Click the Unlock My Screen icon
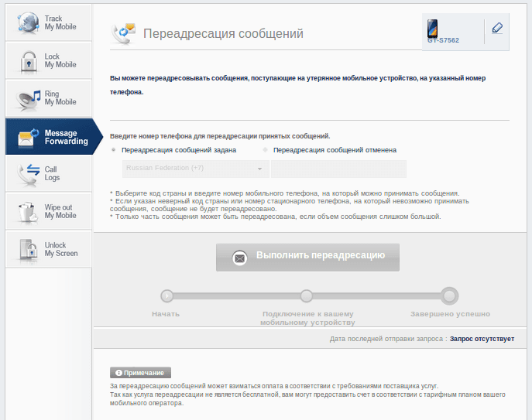 [x=29, y=250]
